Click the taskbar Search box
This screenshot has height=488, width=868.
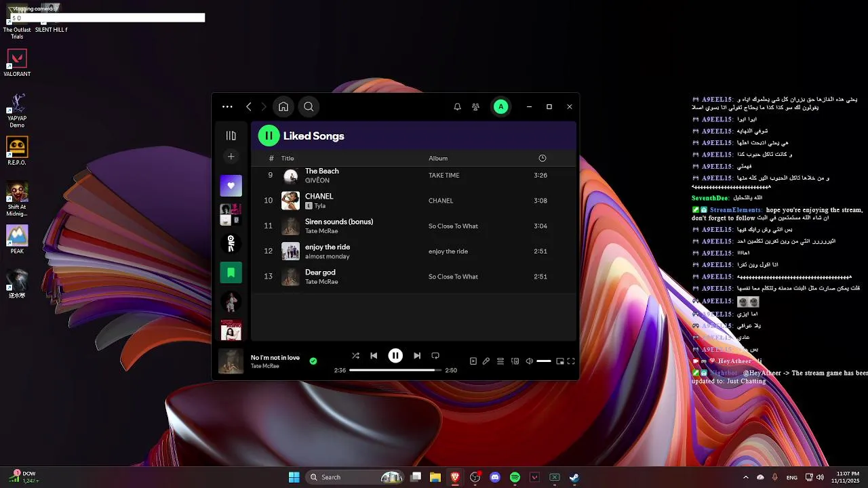(355, 477)
